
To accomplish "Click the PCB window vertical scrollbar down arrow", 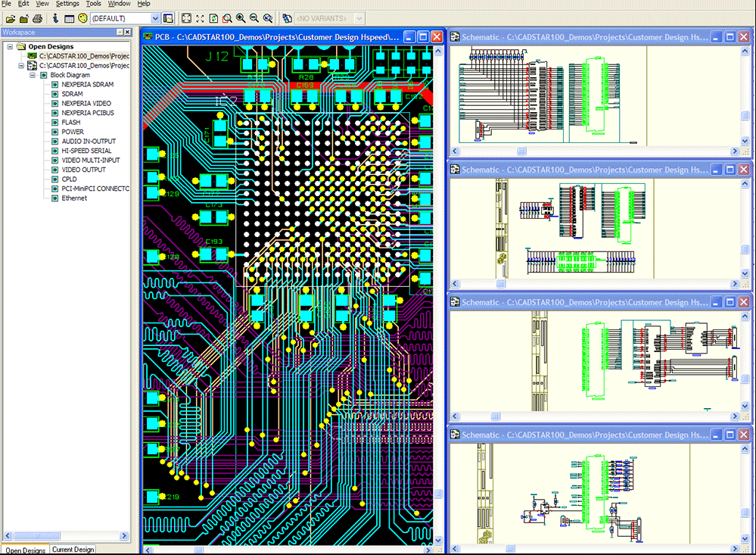I will coord(438,540).
